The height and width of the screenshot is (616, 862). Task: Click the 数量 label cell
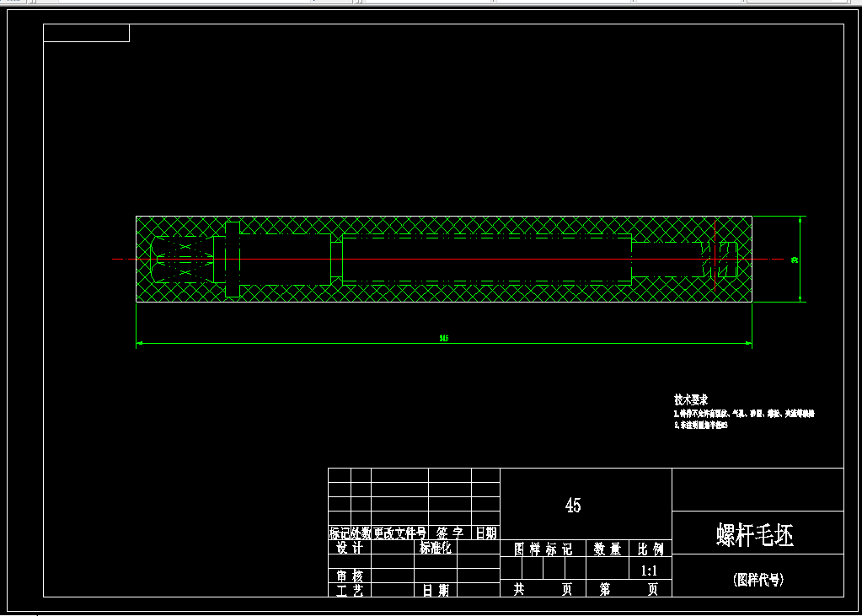[x=608, y=549]
